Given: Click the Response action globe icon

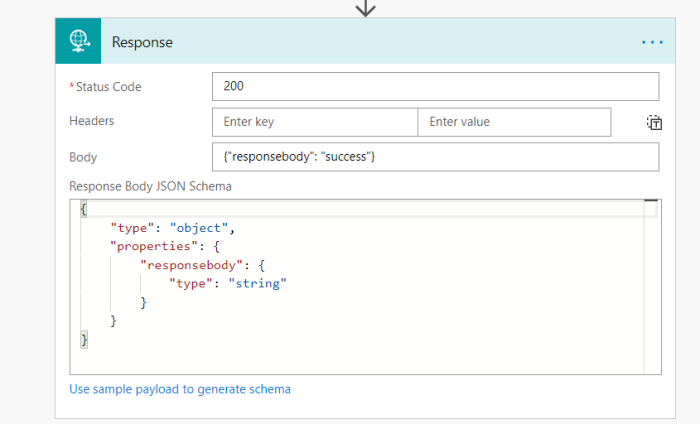Looking at the screenshot, I should (x=78, y=42).
